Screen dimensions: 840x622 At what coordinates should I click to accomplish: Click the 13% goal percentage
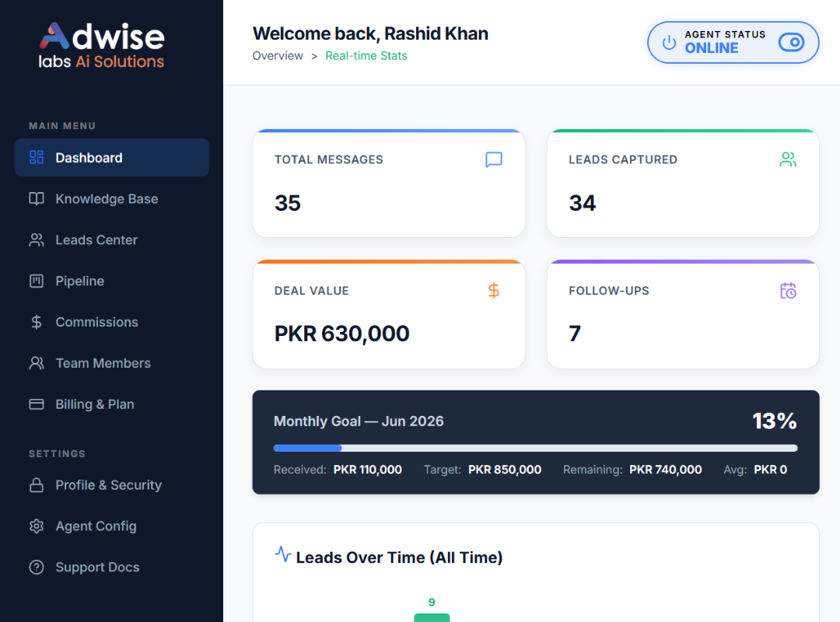pyautogui.click(x=775, y=421)
